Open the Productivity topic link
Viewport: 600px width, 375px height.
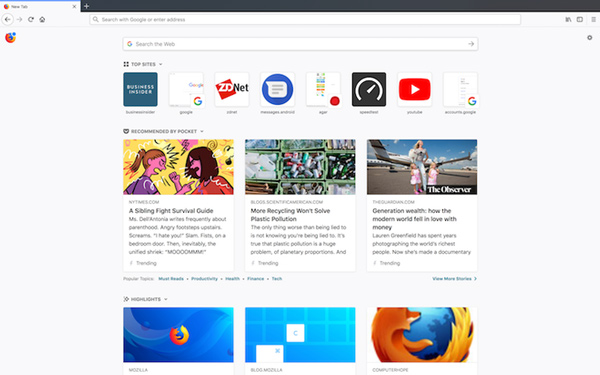coord(204,279)
